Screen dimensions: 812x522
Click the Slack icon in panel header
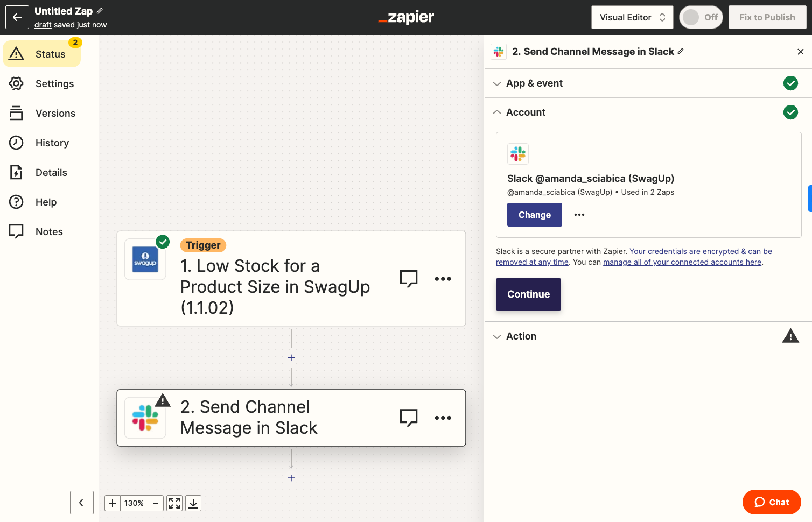pyautogui.click(x=499, y=52)
